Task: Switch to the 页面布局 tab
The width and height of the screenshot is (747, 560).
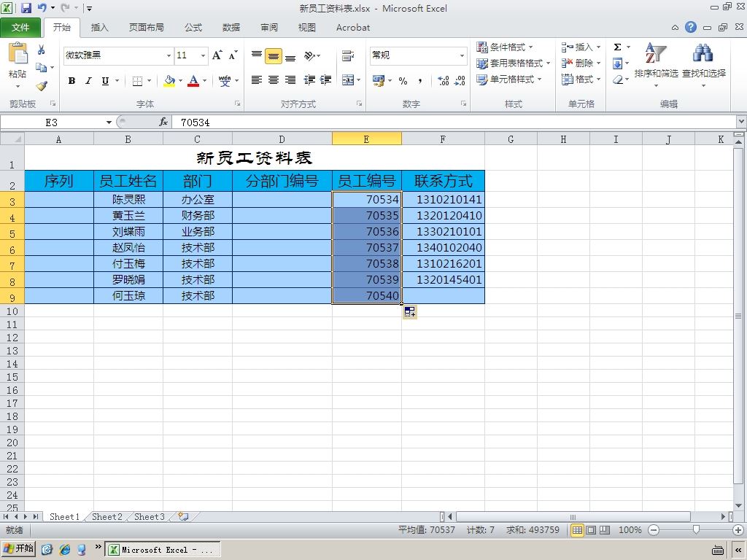Action: pos(146,28)
